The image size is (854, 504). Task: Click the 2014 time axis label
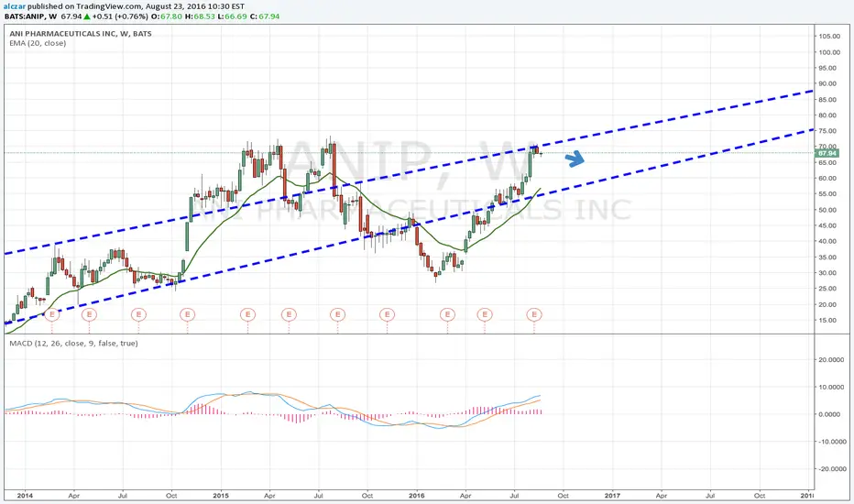pos(25,496)
